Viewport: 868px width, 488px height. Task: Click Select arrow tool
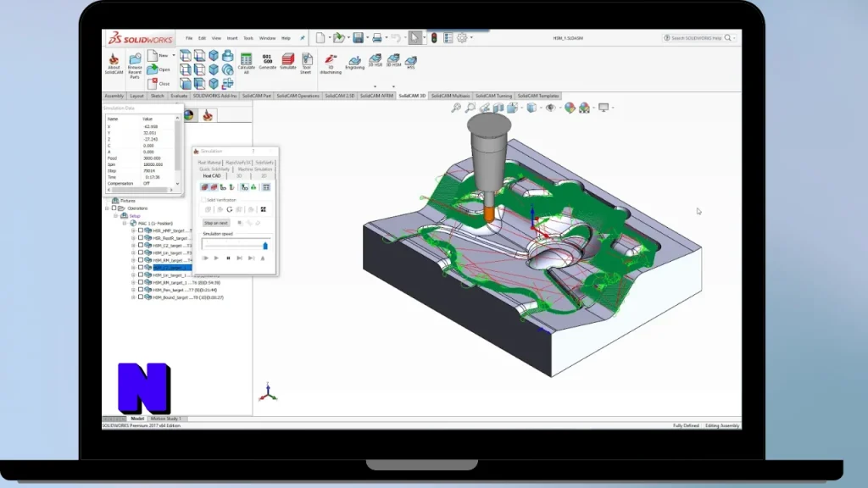415,37
